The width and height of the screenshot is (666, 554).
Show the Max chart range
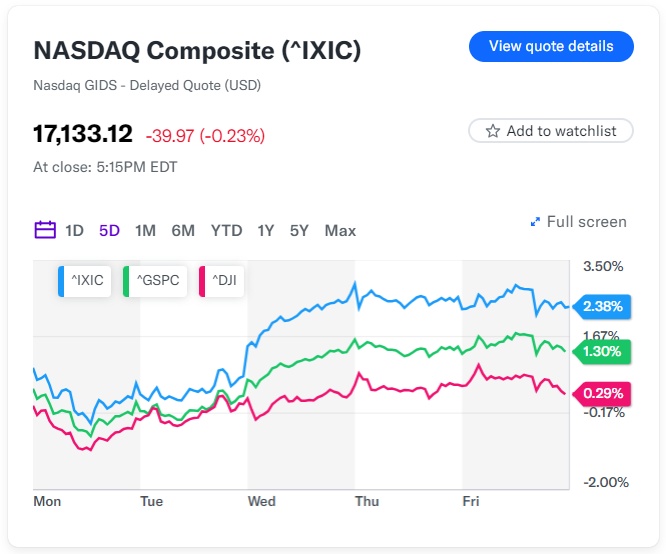coord(340,231)
